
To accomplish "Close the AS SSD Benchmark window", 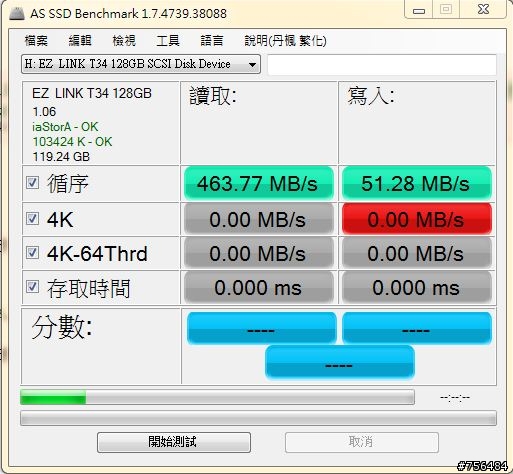I will [483, 9].
